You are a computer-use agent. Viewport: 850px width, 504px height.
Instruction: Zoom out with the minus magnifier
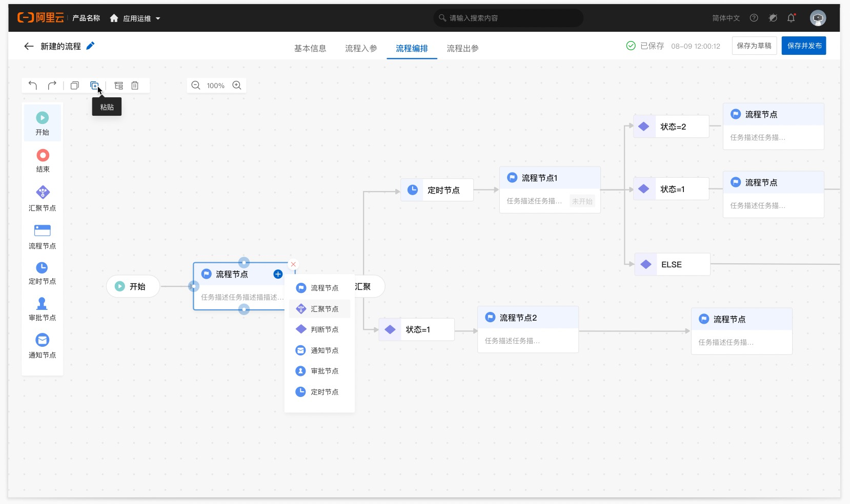click(196, 86)
